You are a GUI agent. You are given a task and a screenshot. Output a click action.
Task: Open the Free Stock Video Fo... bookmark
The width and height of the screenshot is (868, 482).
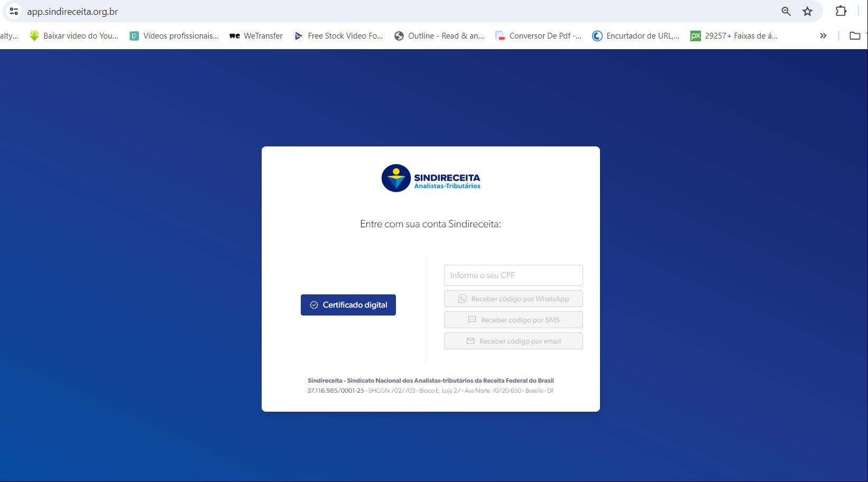(x=338, y=36)
